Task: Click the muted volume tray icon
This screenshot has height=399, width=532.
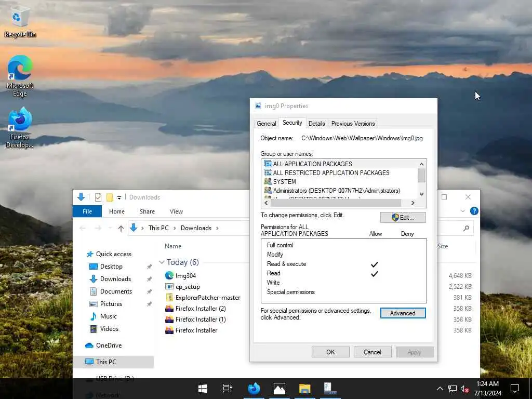Action: (x=464, y=389)
